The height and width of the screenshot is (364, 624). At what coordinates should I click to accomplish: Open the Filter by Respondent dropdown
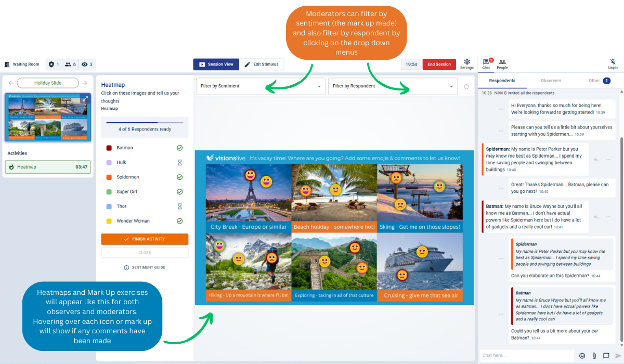(x=393, y=86)
